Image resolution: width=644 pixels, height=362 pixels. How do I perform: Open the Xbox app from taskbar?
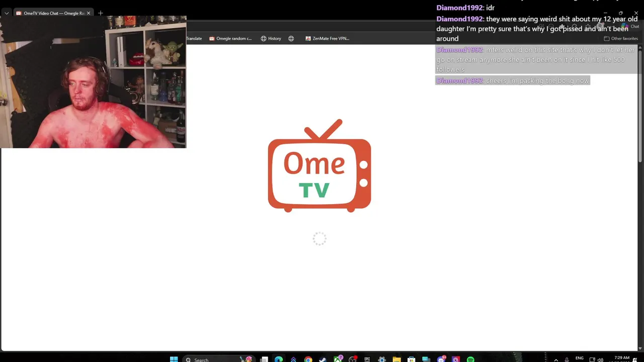(338, 359)
